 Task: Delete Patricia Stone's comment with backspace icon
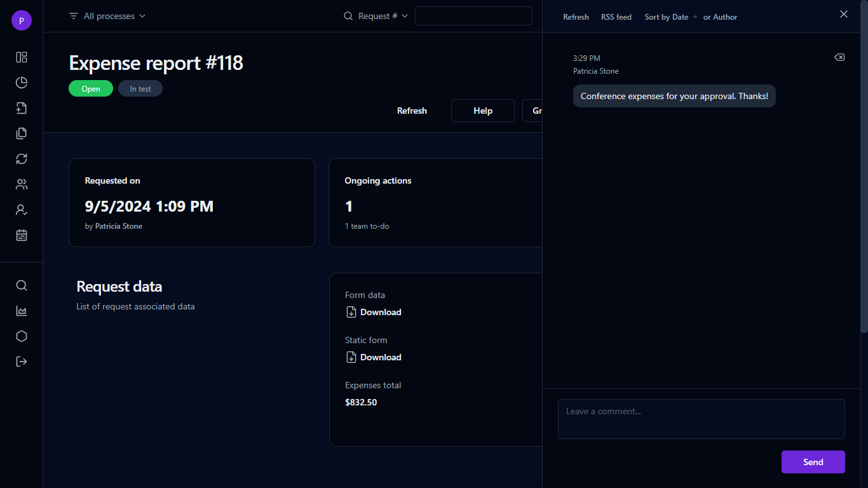coord(839,58)
